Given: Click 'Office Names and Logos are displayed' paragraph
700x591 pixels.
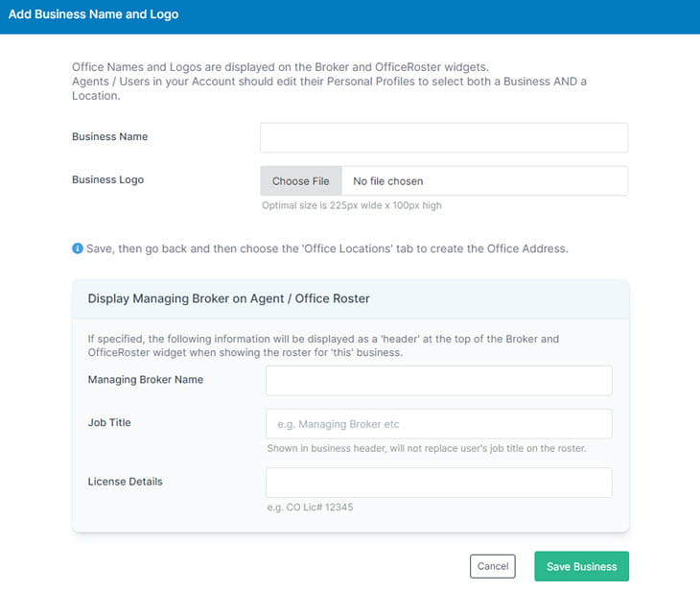Looking at the screenshot, I should point(330,82).
